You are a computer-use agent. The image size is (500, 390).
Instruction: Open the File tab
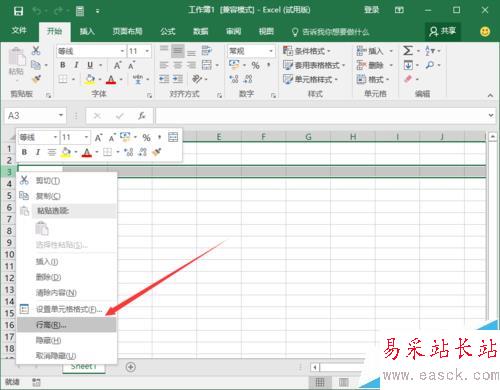click(19, 31)
